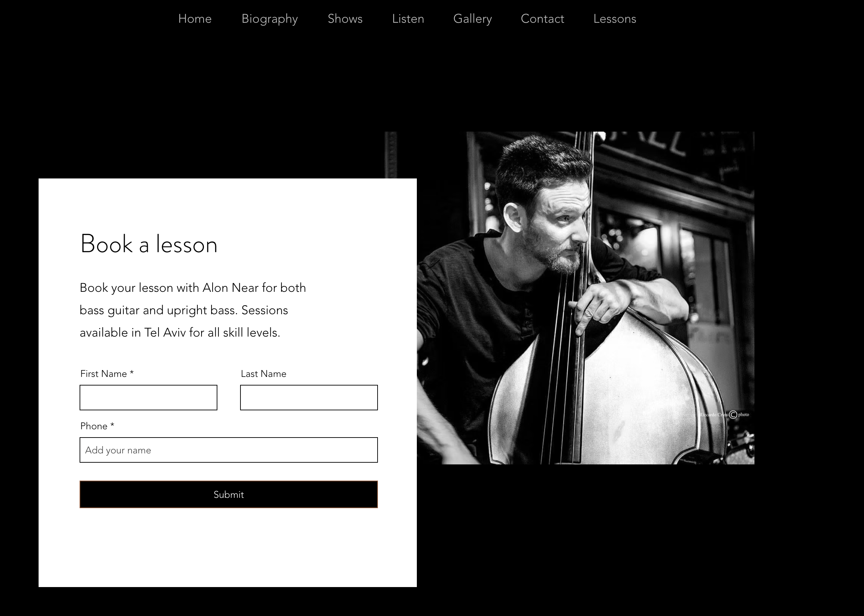Open the Lessons navigation link
Viewport: 864px width, 616px height.
point(615,19)
